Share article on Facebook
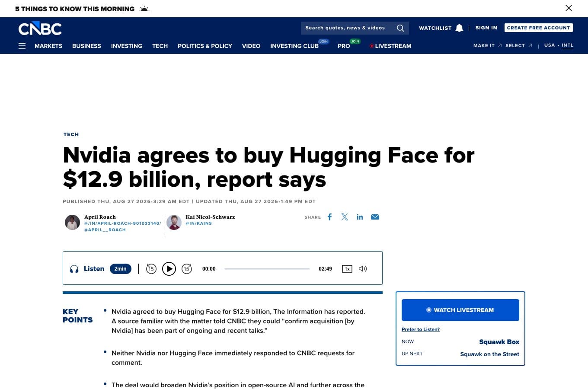 tap(329, 217)
